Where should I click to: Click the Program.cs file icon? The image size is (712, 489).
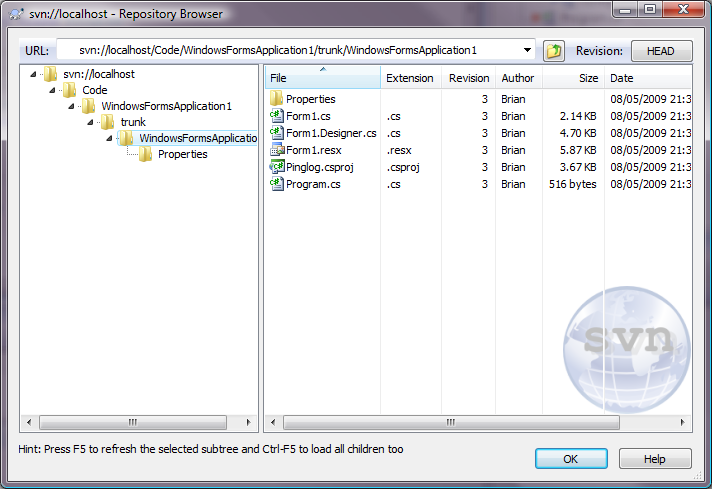[x=277, y=183]
